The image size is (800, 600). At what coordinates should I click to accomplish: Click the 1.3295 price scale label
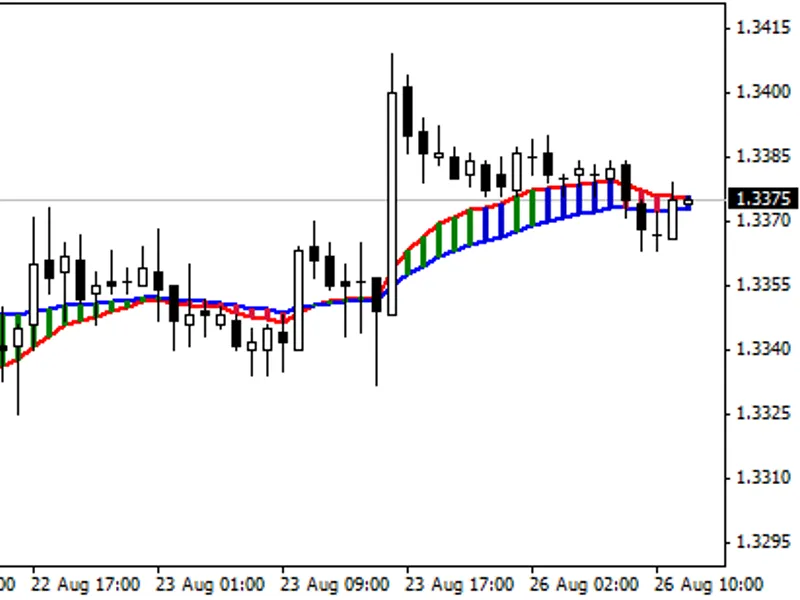coord(764,541)
